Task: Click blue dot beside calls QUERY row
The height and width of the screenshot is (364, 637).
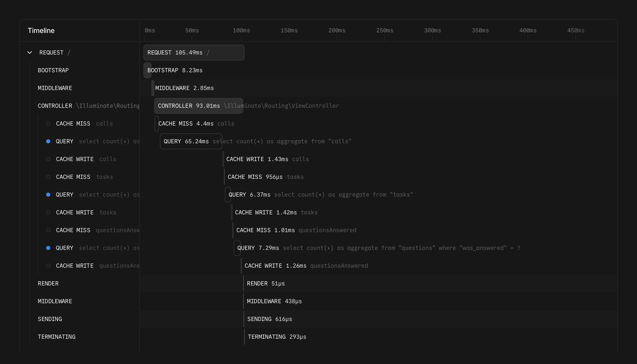Action: (x=48, y=142)
